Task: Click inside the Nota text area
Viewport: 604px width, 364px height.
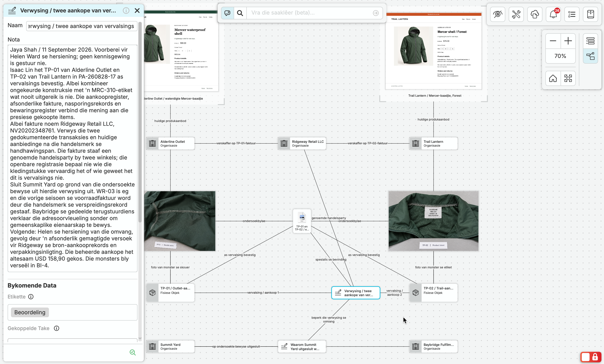Action: [x=73, y=158]
